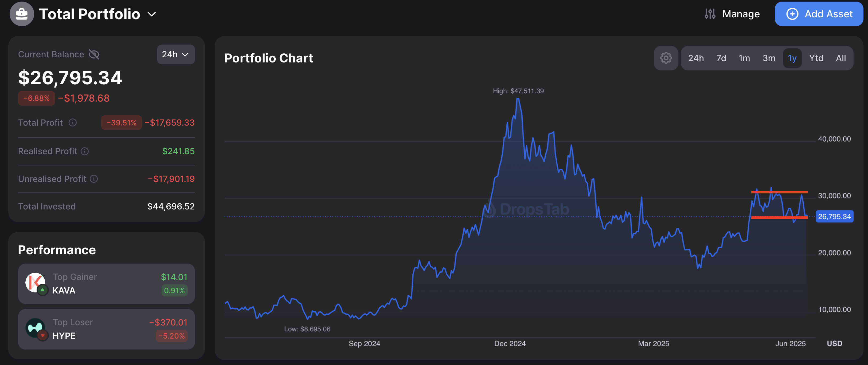Viewport: 868px width, 365px height.
Task: Switch chart to All tab
Action: coord(841,58)
